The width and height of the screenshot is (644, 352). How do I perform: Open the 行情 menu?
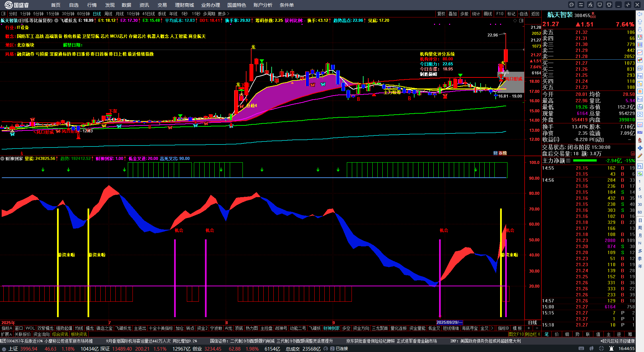[92, 5]
